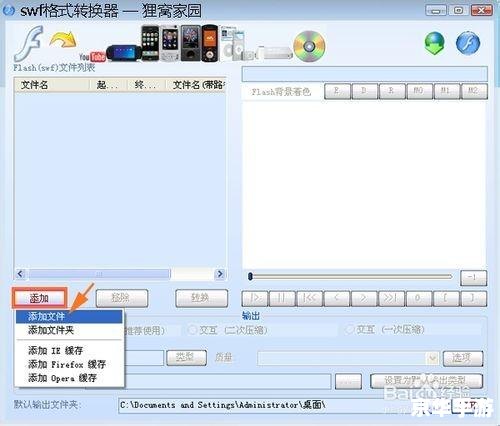The height and width of the screenshot is (426, 500).
Task: Click the 选项 (Options) button
Action: (x=463, y=358)
